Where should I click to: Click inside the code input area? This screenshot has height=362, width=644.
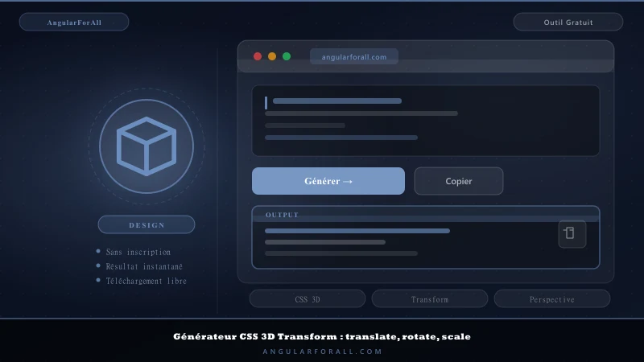[426, 120]
